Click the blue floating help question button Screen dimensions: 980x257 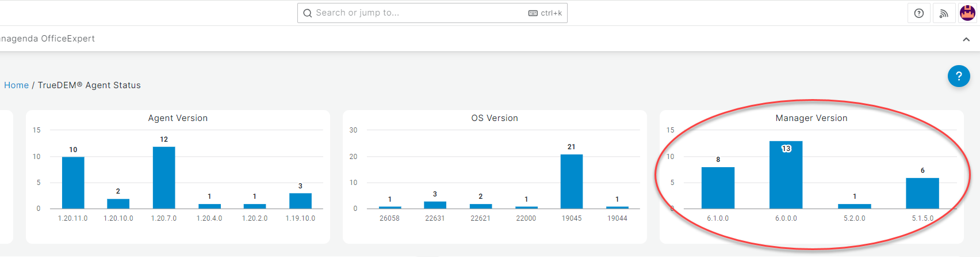(x=959, y=76)
